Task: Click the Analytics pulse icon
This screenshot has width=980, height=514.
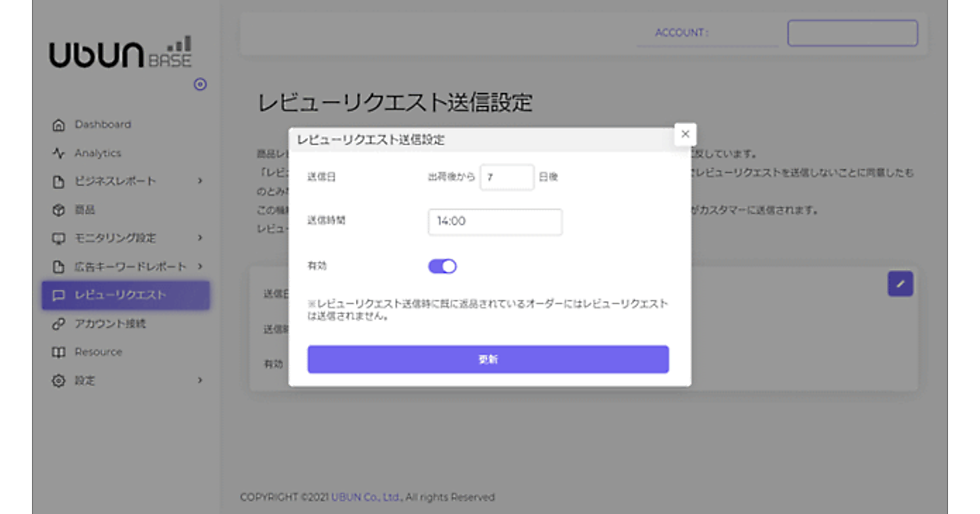Action: [x=58, y=153]
